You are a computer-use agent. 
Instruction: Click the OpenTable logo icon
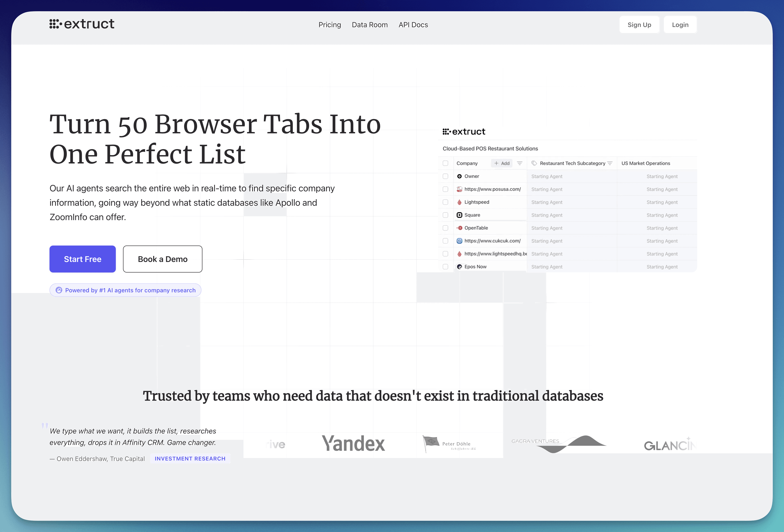(x=459, y=228)
